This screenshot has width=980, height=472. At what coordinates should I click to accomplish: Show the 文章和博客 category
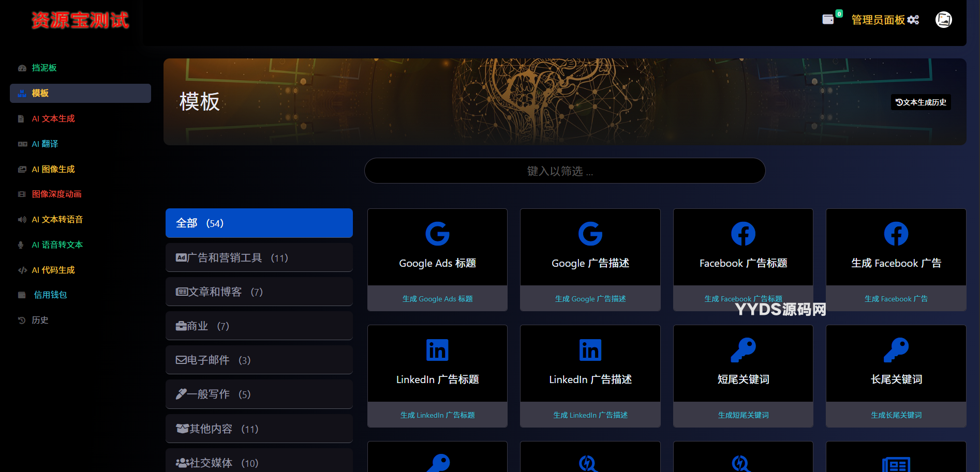click(259, 292)
